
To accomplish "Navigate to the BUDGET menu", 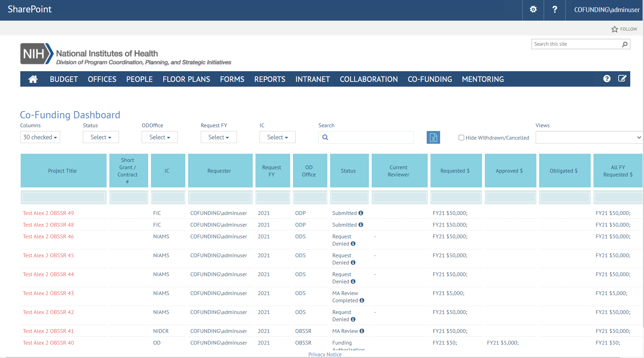I will pos(64,79).
